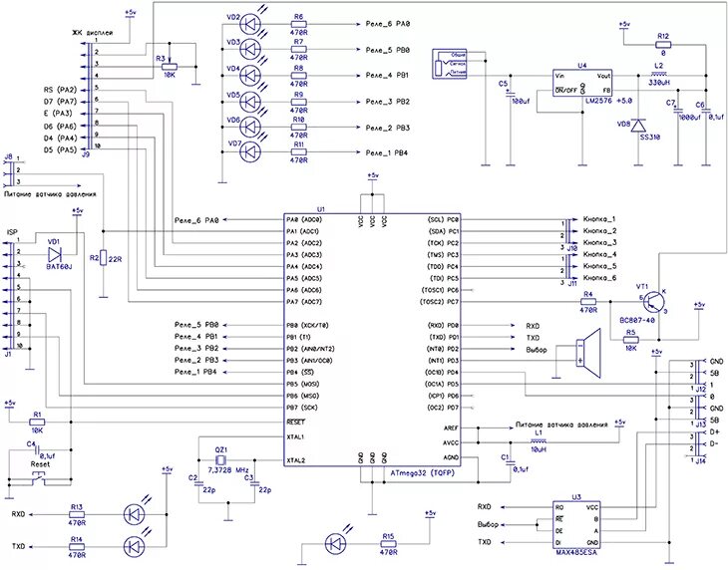Click the '(INT1) PD3' pin label

(443, 361)
